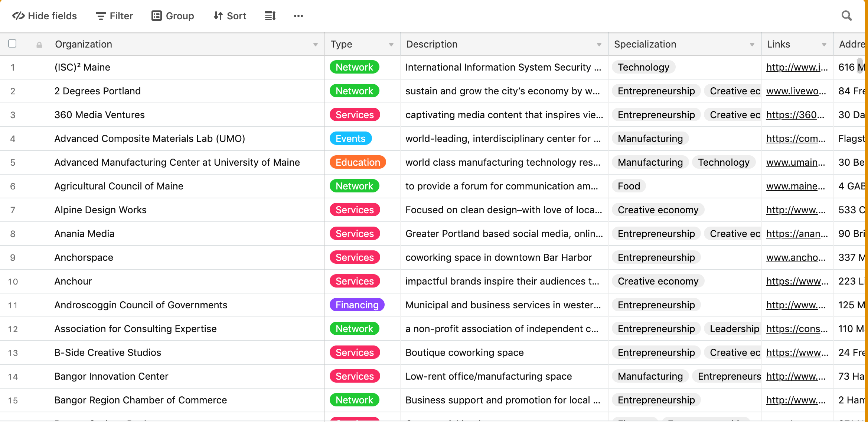This screenshot has height=422, width=868.
Task: Click row number 1
Action: [13, 67]
